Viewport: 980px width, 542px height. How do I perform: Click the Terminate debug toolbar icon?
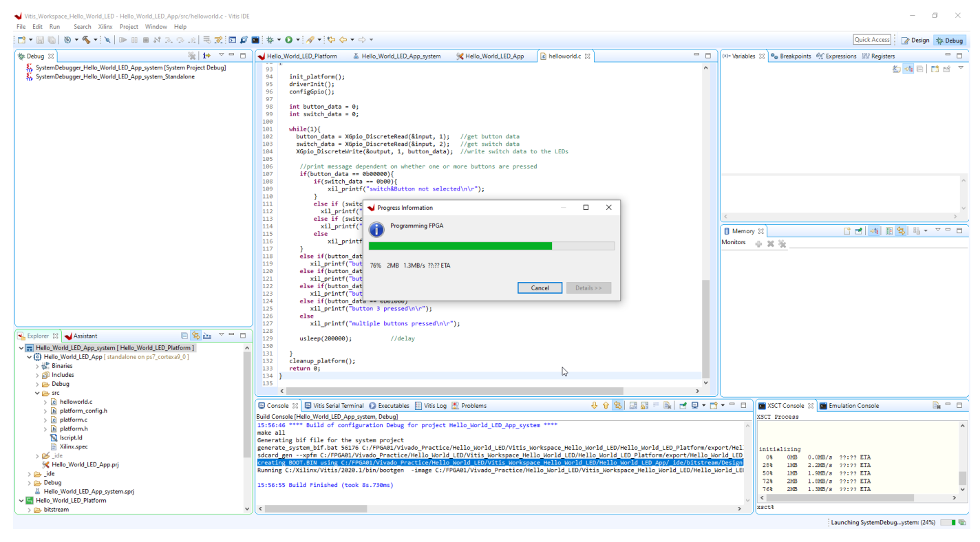click(146, 40)
